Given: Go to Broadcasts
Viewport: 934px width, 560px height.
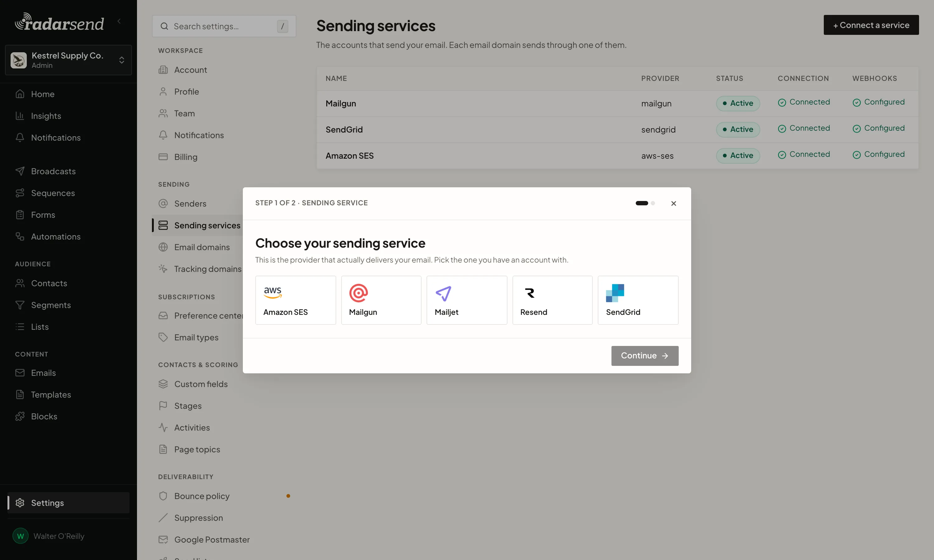Looking at the screenshot, I should [x=68, y=171].
